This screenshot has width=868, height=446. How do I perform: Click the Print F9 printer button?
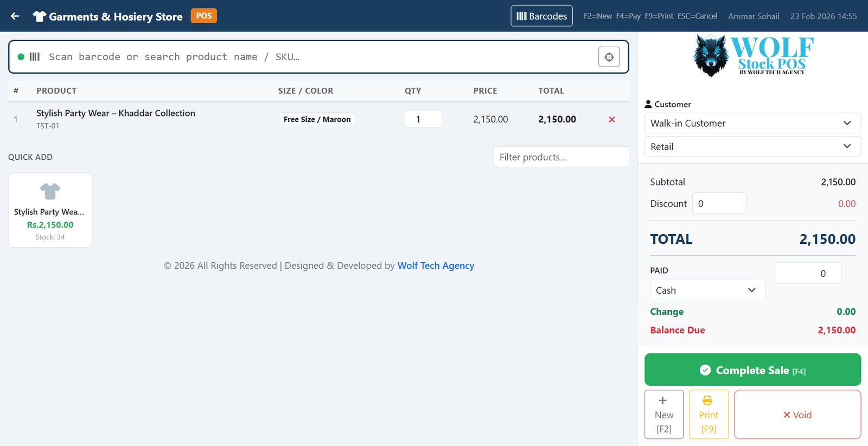click(x=708, y=415)
